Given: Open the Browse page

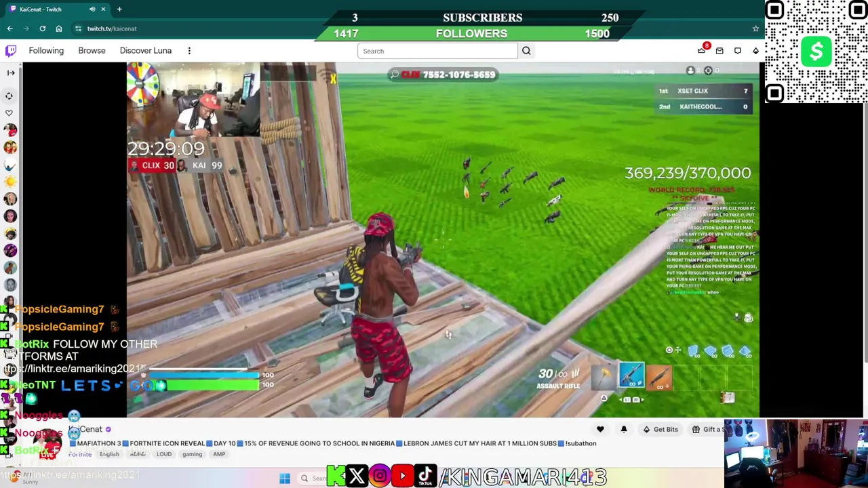Looking at the screenshot, I should pos(92,51).
